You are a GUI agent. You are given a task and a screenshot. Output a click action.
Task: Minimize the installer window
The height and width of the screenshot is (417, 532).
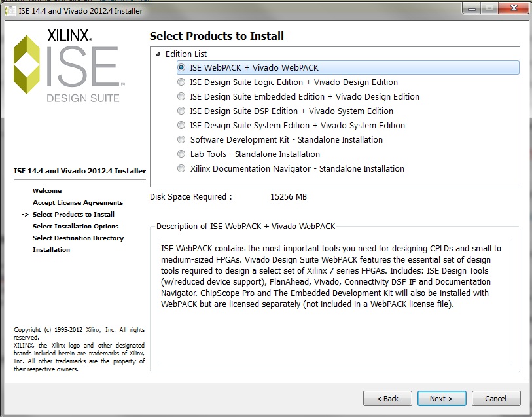(471, 8)
